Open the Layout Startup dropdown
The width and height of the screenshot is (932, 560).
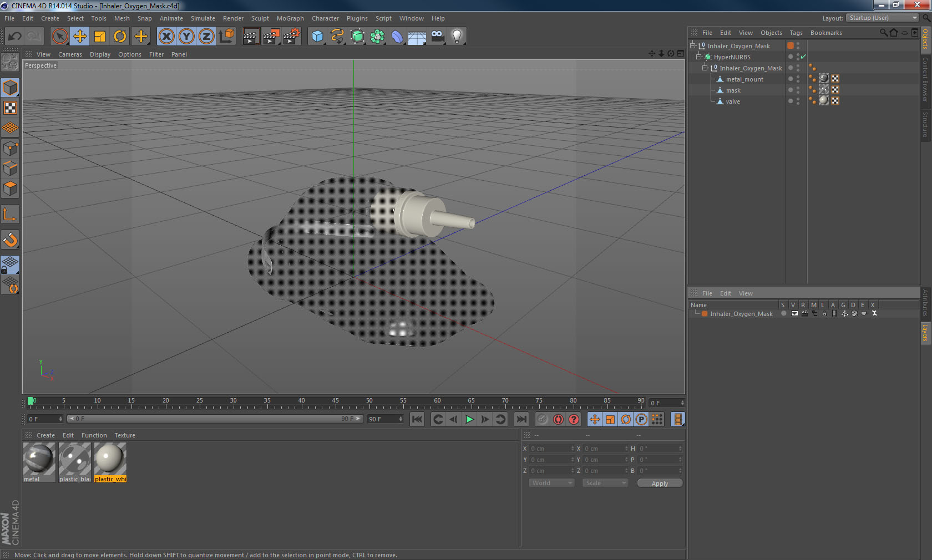point(883,18)
